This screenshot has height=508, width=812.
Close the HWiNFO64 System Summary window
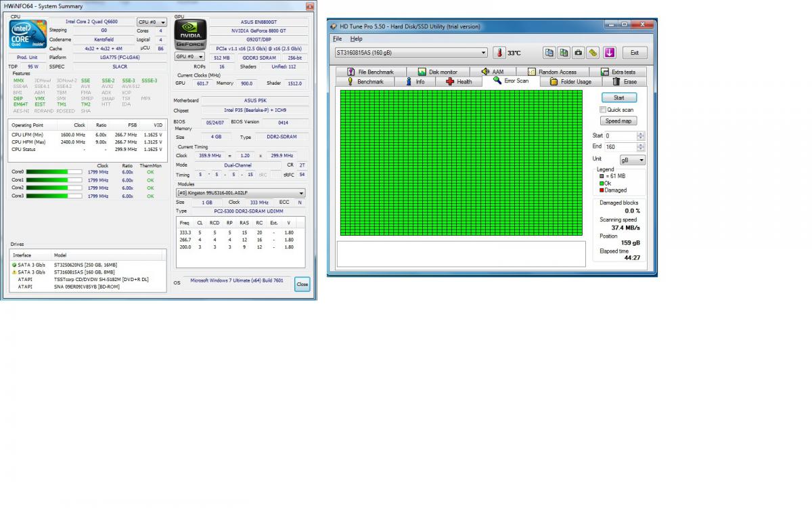click(x=309, y=6)
